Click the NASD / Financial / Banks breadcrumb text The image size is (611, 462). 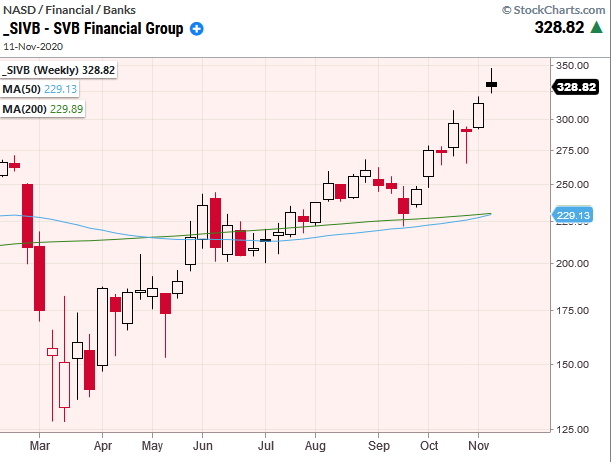click(64, 9)
